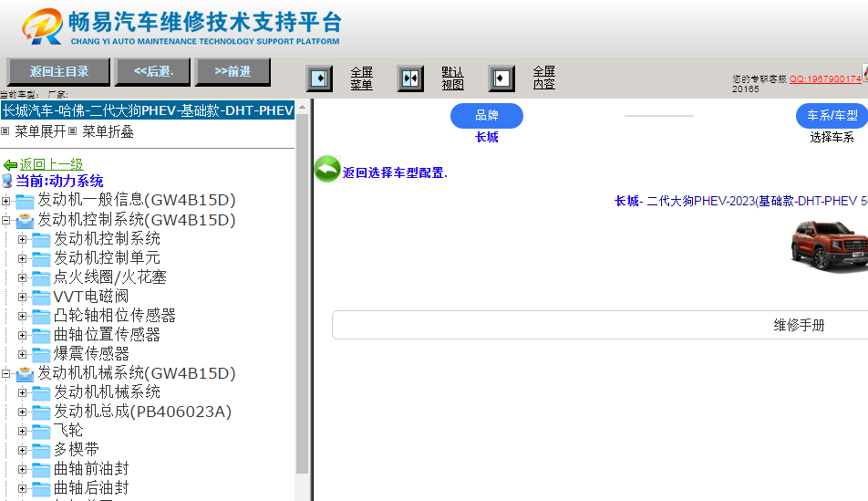Collapse the 发动机机械系统(GW4B15D) node

[x=6, y=373]
